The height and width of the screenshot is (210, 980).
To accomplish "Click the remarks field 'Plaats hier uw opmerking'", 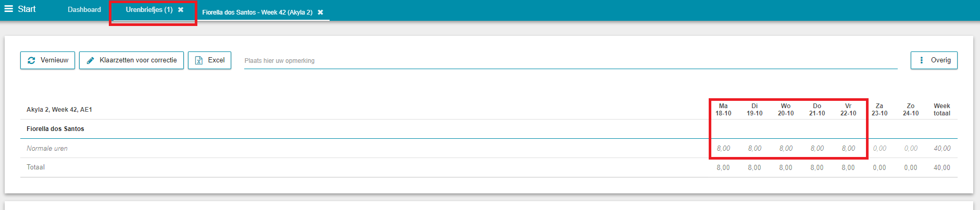I will 571,61.
